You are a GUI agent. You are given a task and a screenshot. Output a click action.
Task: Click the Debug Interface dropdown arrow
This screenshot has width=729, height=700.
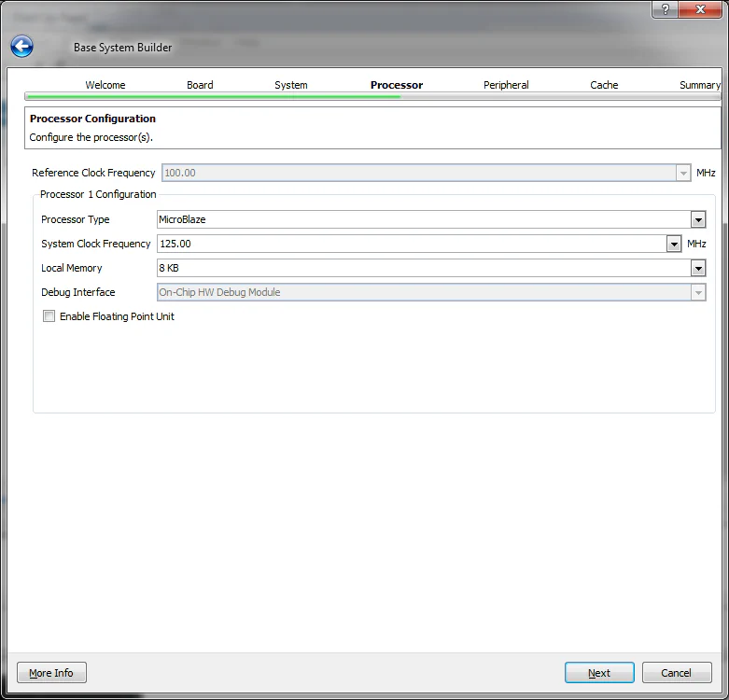point(697,293)
